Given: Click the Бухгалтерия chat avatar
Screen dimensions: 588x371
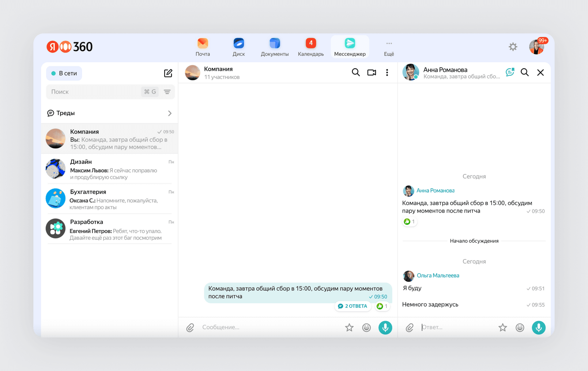Looking at the screenshot, I should (x=55, y=198).
